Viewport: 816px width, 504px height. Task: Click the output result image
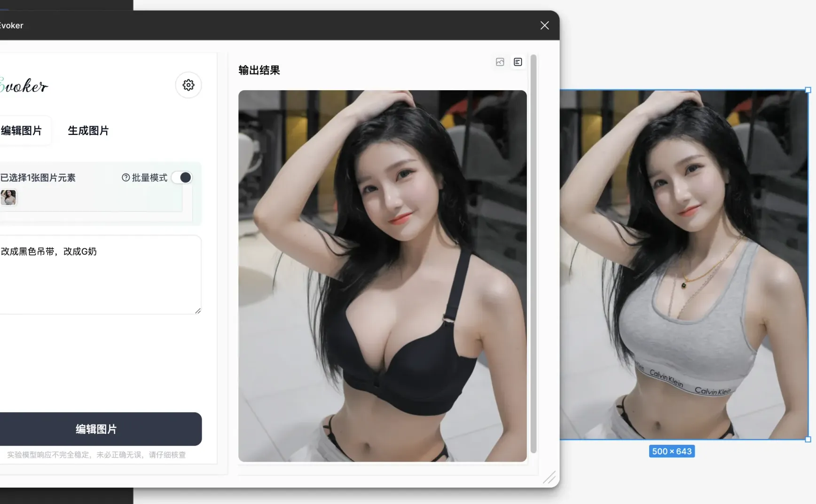pyautogui.click(x=383, y=276)
